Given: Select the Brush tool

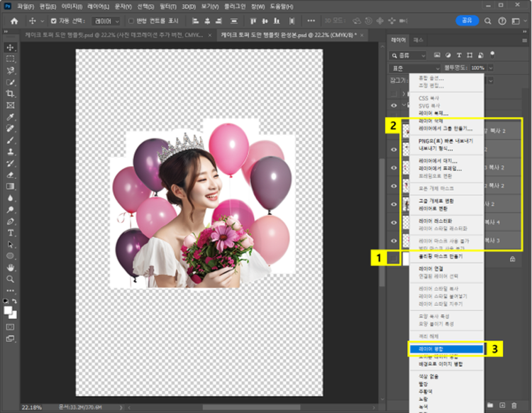Looking at the screenshot, I should pyautogui.click(x=11, y=140).
